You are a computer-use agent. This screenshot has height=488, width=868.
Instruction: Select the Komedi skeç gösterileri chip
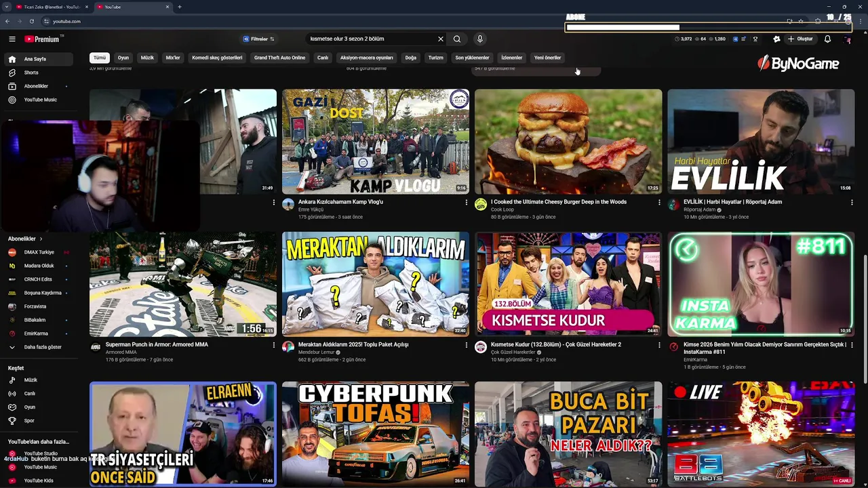[x=217, y=58]
